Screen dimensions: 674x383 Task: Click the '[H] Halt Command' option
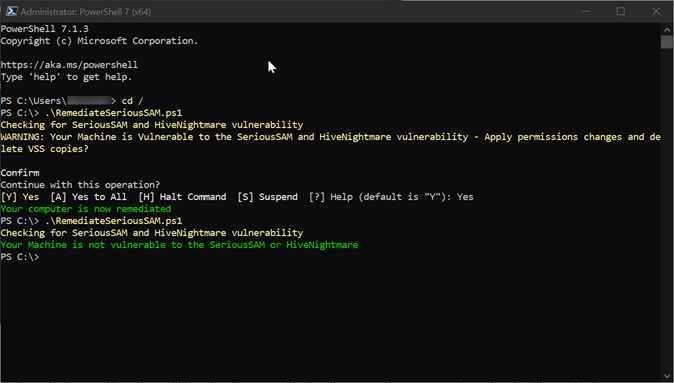pyautogui.click(x=182, y=197)
